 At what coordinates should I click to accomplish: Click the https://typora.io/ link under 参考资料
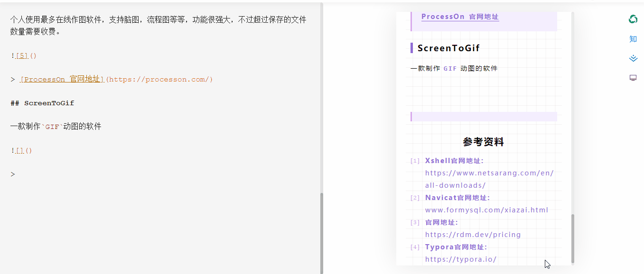[460, 259]
